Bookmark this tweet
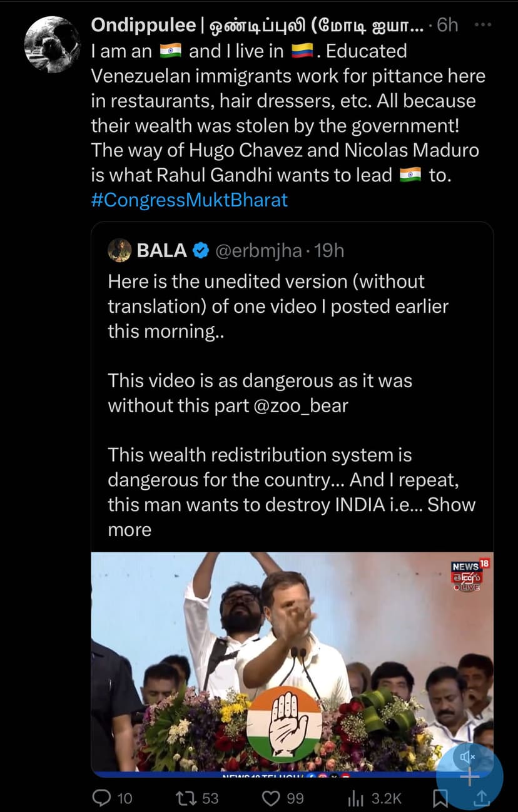This screenshot has width=518, height=812. pyautogui.click(x=440, y=798)
